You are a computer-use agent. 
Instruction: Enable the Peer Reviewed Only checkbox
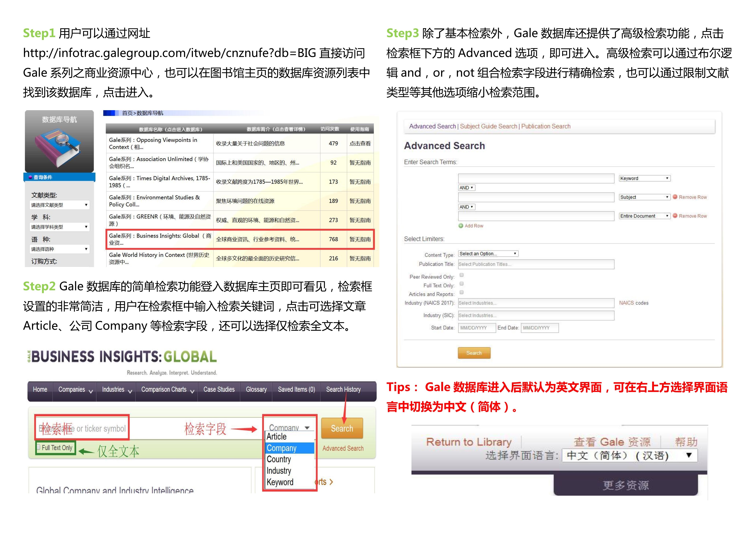click(461, 275)
